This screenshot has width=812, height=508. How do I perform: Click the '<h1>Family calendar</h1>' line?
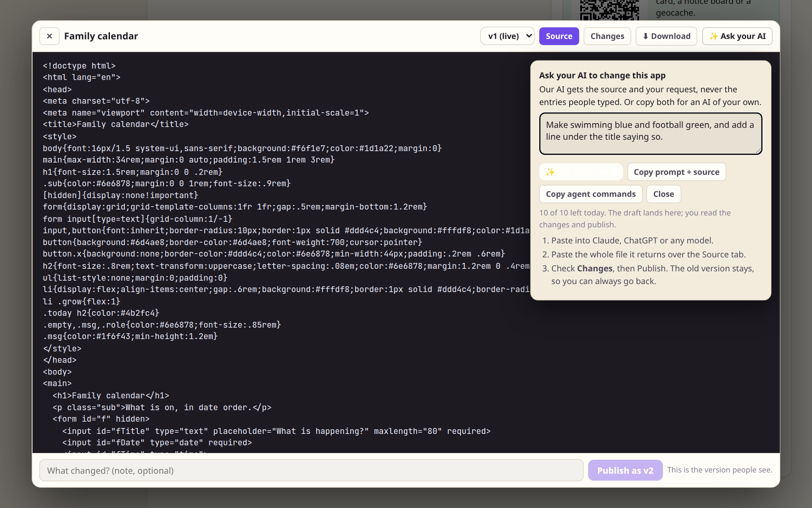click(111, 396)
